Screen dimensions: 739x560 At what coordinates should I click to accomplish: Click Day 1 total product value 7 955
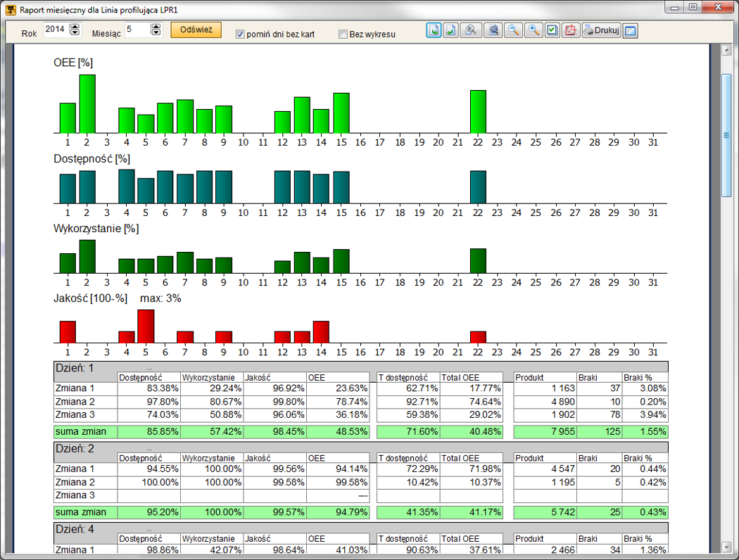545,432
